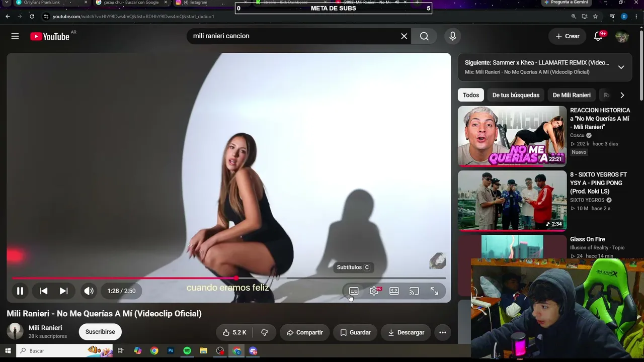Open the more actions three-dot menu
The height and width of the screenshot is (362, 644).
pyautogui.click(x=443, y=332)
